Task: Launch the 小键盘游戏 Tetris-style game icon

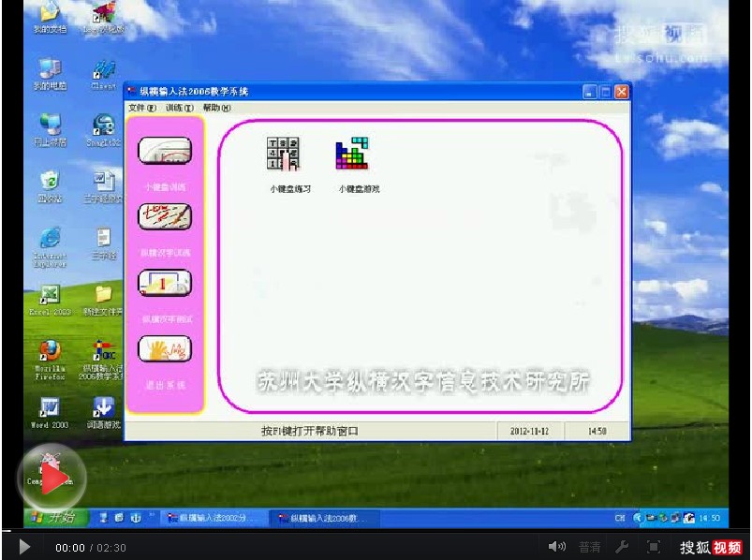Action: pos(352,154)
